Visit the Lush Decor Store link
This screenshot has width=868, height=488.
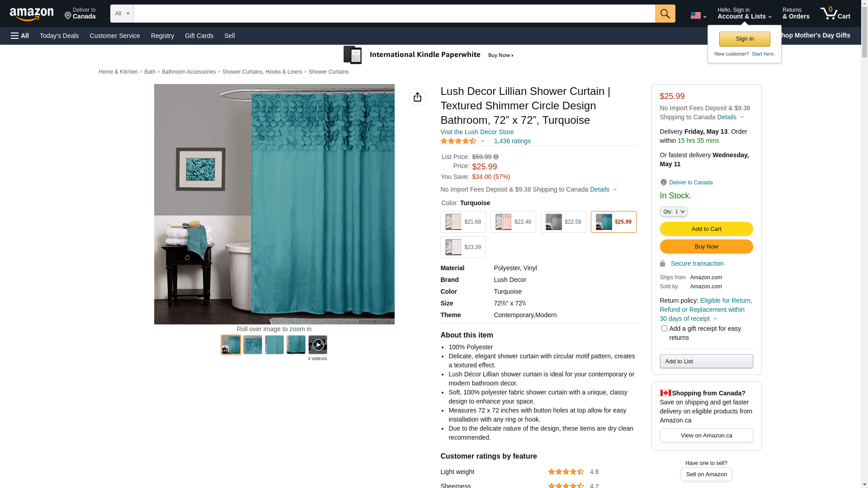(476, 132)
